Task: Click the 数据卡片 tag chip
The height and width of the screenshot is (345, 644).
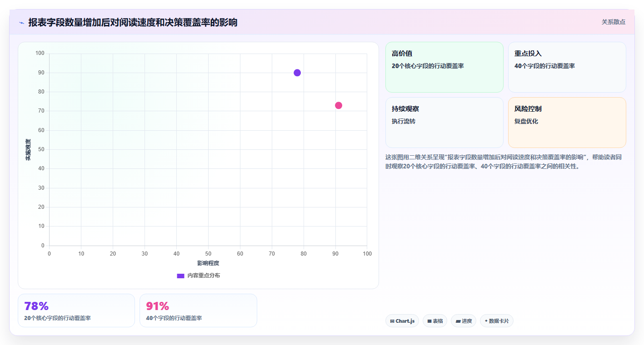Action: click(x=497, y=321)
